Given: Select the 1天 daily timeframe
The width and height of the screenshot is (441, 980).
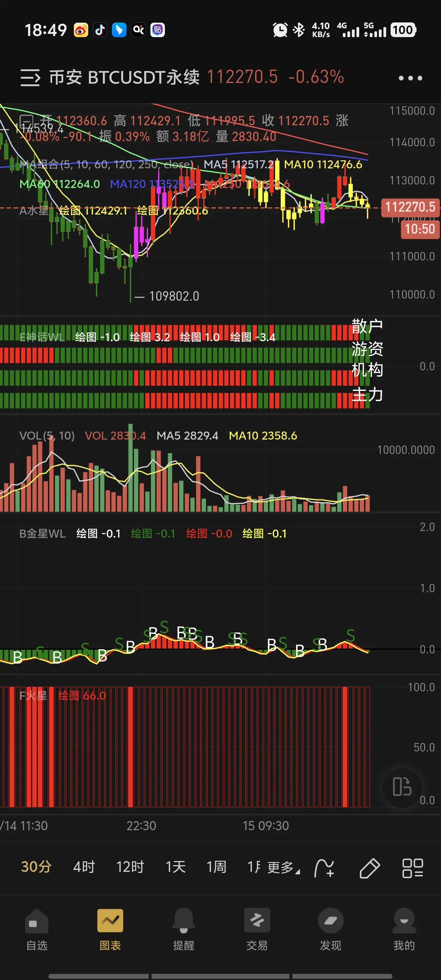Looking at the screenshot, I should 175,867.
